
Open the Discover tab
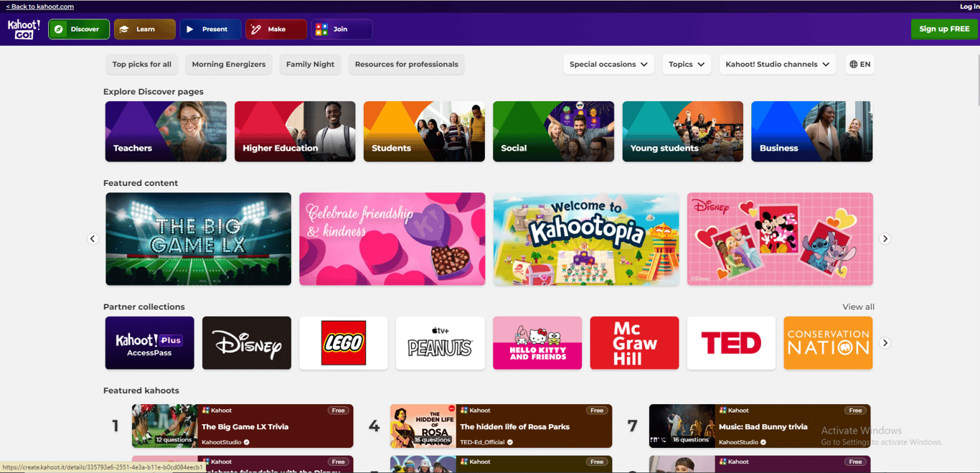point(79,29)
